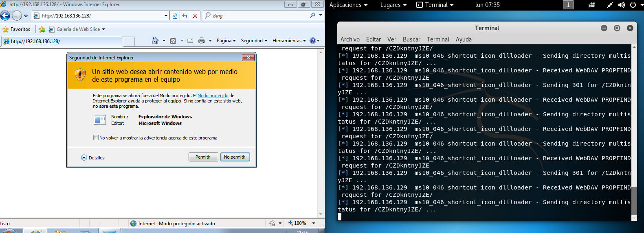Click the Permitir button

coord(203,157)
